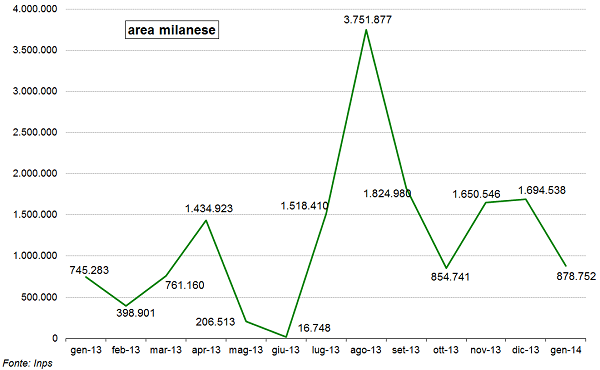Click the dic-13 axis label
The width and height of the screenshot is (600, 370).
tap(525, 350)
